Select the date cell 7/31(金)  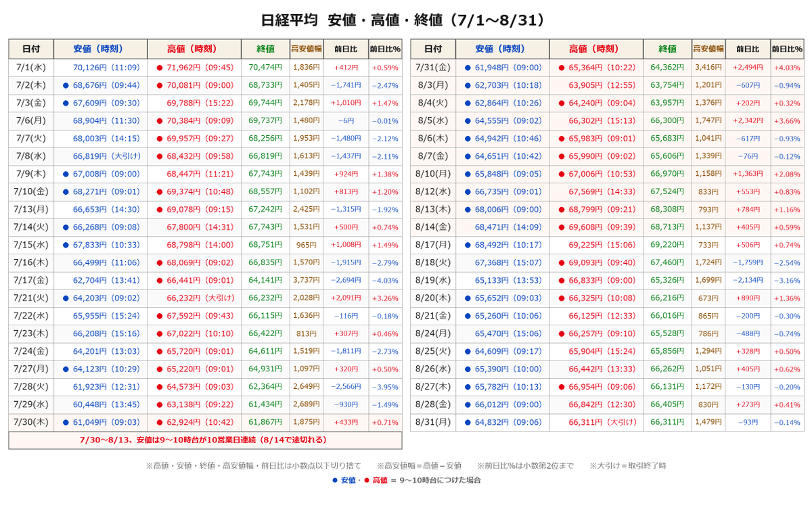(x=433, y=68)
